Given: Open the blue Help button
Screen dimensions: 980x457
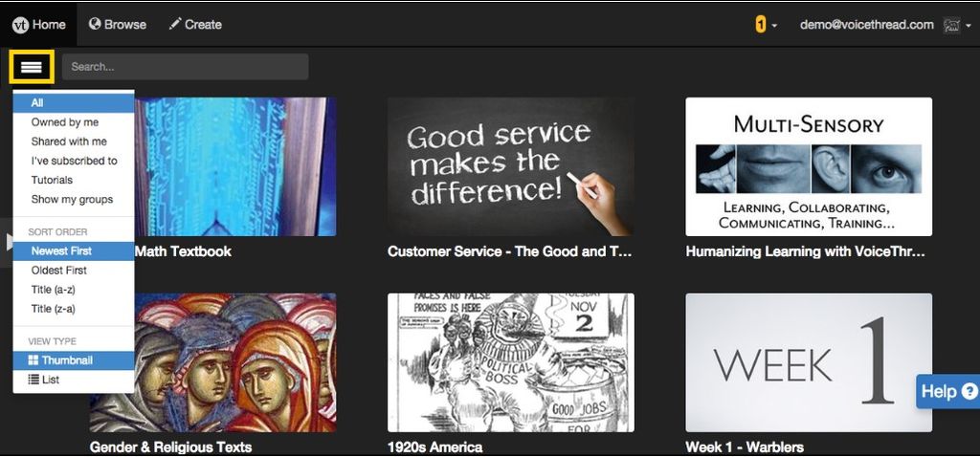Looking at the screenshot, I should (947, 391).
